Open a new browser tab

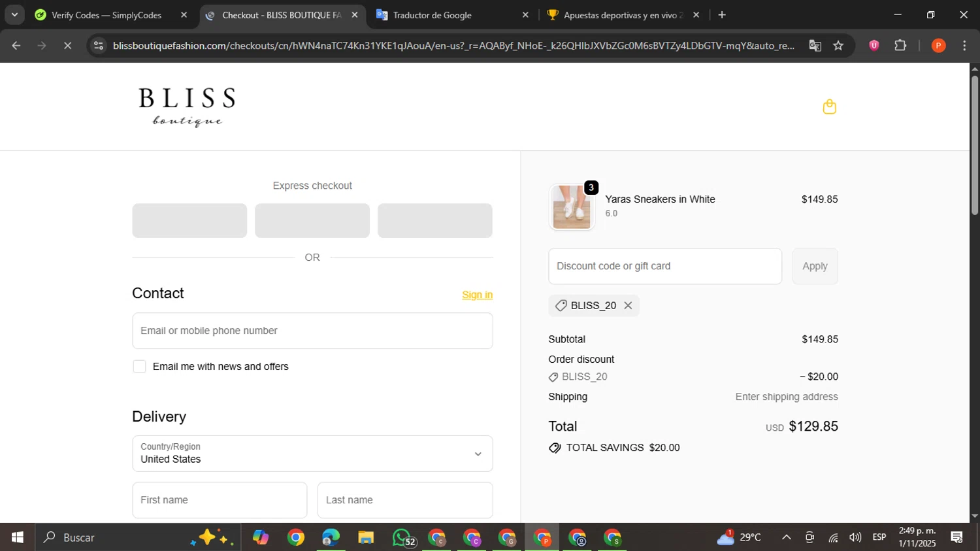pos(722,14)
